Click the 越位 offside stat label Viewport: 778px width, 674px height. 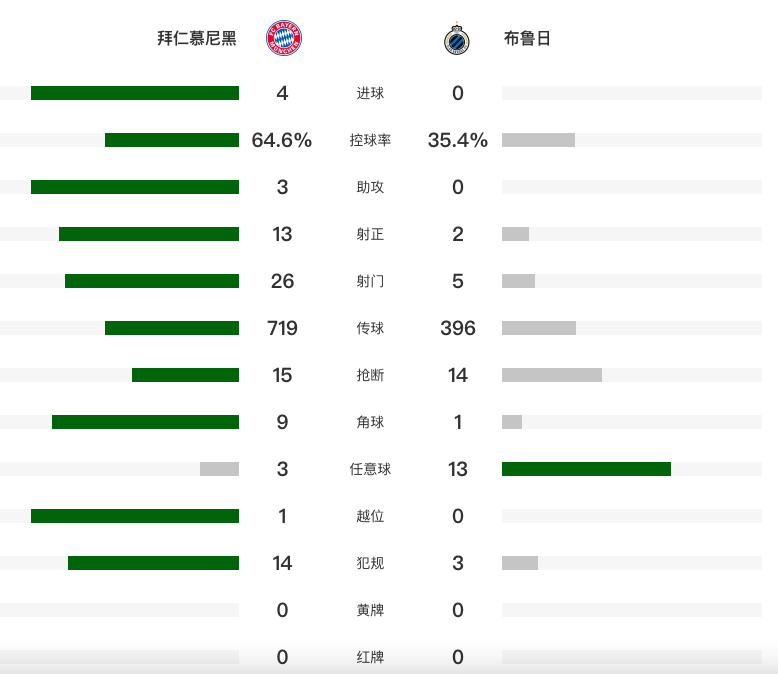(x=370, y=516)
